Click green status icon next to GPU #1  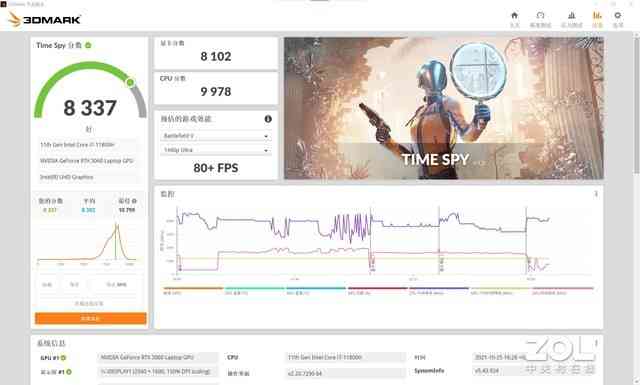click(63, 358)
